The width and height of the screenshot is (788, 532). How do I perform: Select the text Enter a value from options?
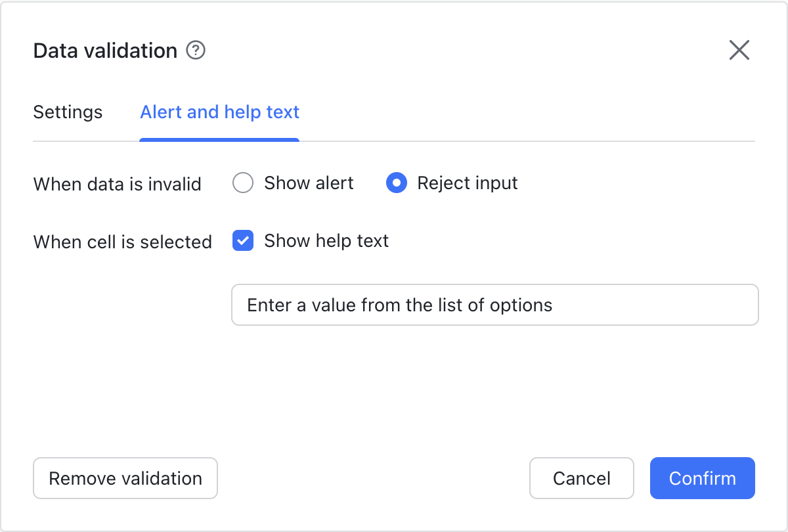[399, 305]
